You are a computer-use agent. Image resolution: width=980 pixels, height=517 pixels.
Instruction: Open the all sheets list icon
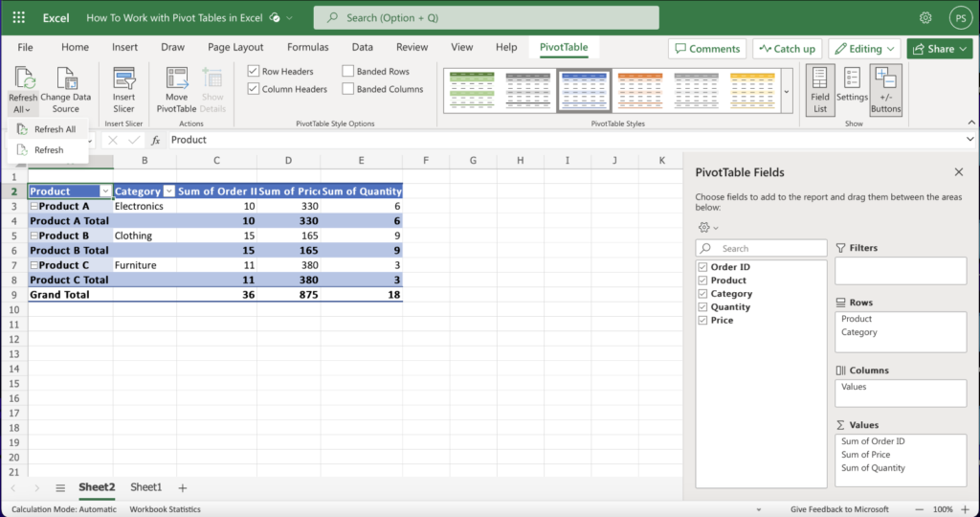(60, 487)
